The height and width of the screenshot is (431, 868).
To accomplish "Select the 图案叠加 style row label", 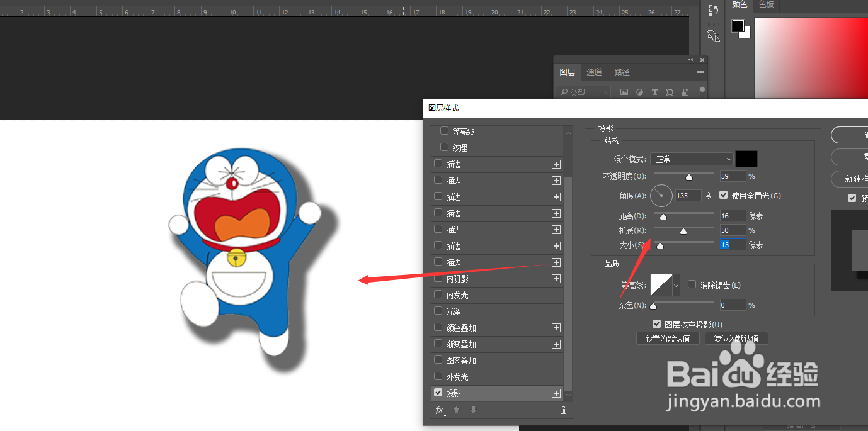I will click(461, 361).
